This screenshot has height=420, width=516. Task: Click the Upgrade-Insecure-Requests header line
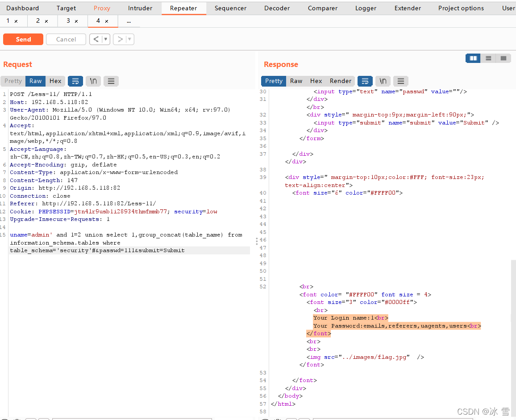pos(60,219)
